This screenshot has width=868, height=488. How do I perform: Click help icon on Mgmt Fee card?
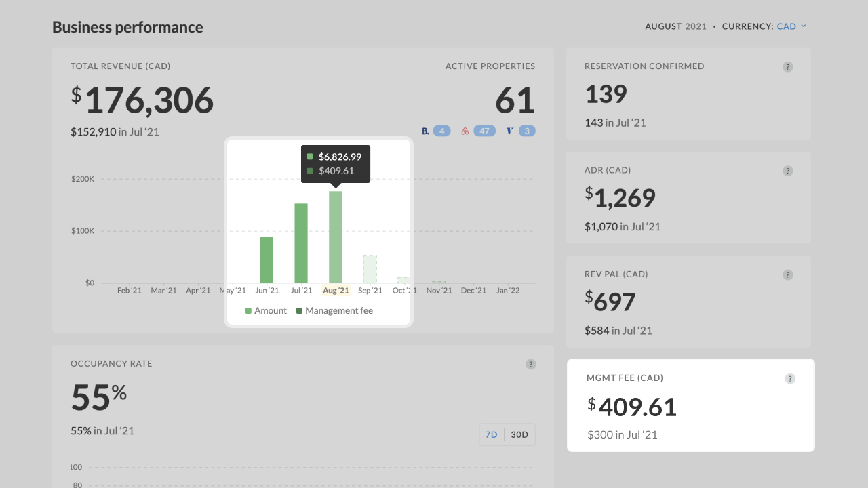(x=790, y=379)
